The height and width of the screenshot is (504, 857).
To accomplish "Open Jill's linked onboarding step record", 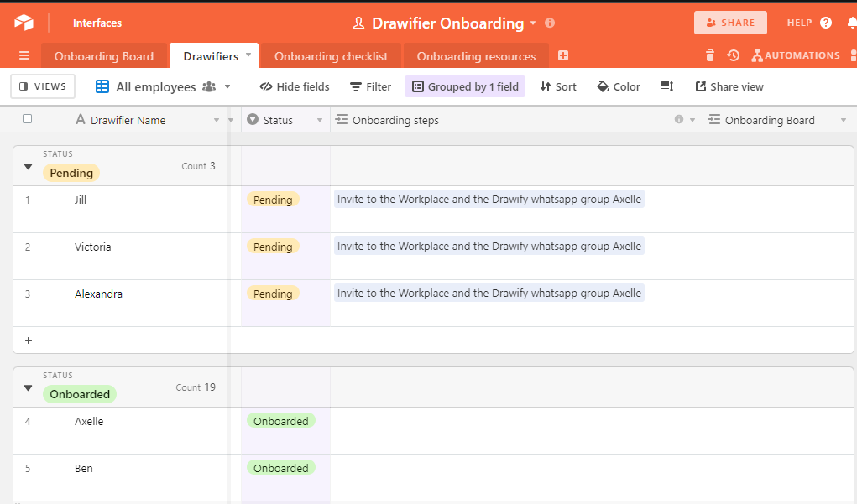I will pyautogui.click(x=489, y=200).
